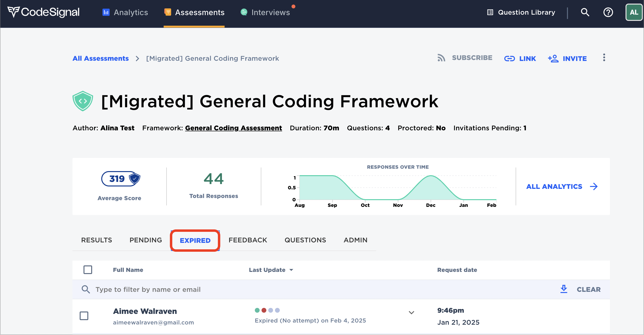The height and width of the screenshot is (335, 644).
Task: Click the 319 average score badge
Action: coord(121,179)
